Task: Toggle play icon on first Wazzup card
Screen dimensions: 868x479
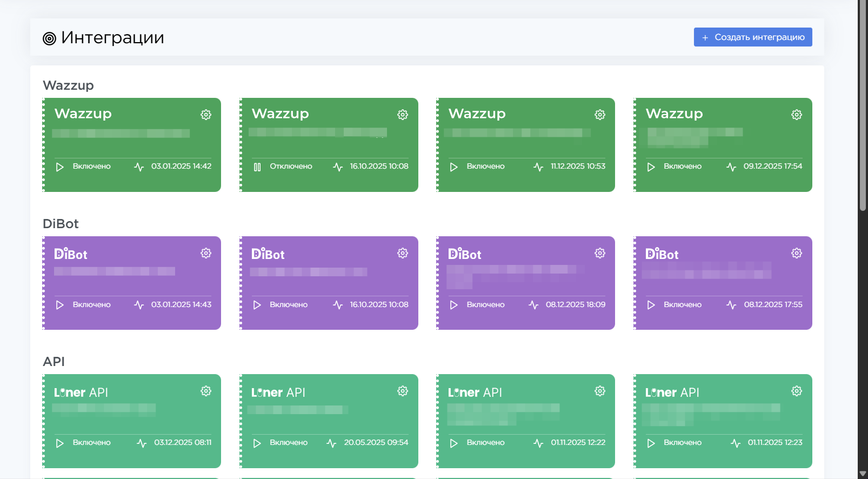Action: pos(60,167)
